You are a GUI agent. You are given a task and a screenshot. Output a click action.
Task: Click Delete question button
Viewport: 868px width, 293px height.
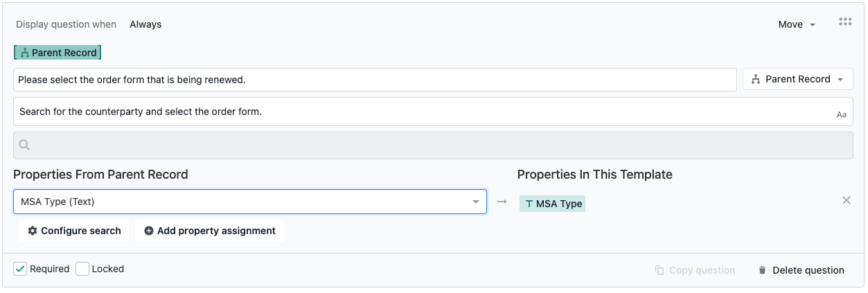801,270
